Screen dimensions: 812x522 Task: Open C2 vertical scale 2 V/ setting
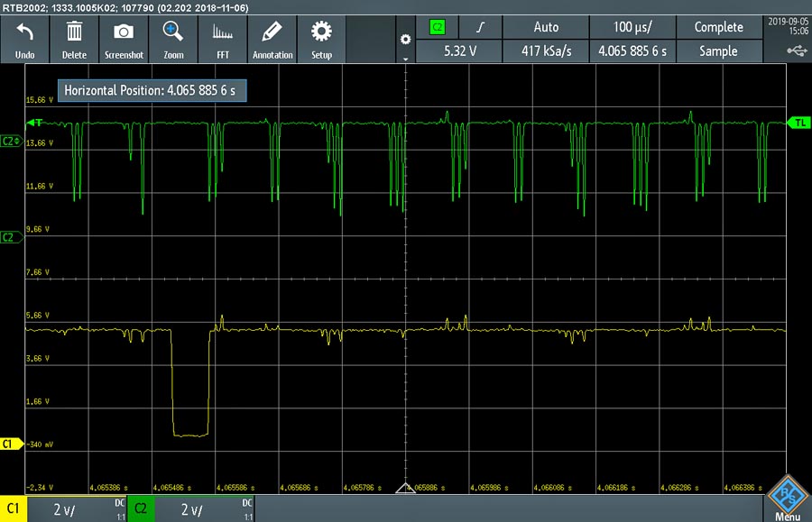[204, 509]
